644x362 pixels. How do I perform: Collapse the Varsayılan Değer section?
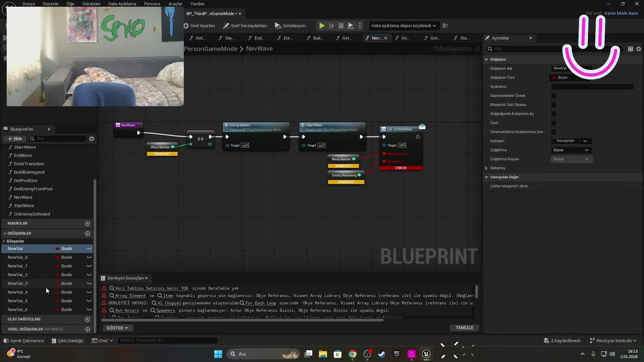click(x=487, y=177)
